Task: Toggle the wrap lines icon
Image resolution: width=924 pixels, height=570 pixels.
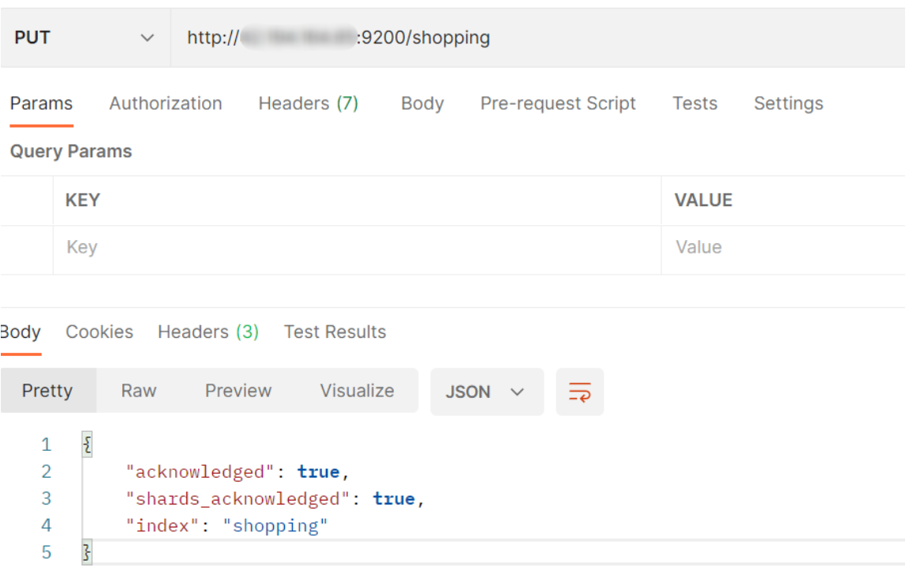Action: coord(579,392)
